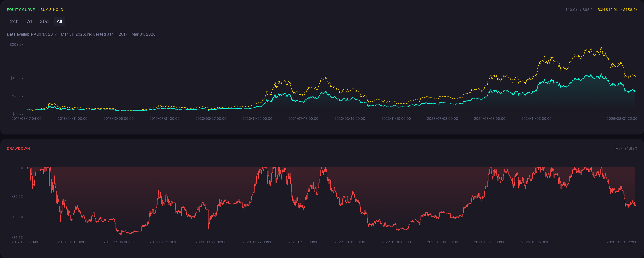The width and height of the screenshot is (644, 258).
Task: Click the -85.6% drawdown axis label
Action: click(18, 238)
